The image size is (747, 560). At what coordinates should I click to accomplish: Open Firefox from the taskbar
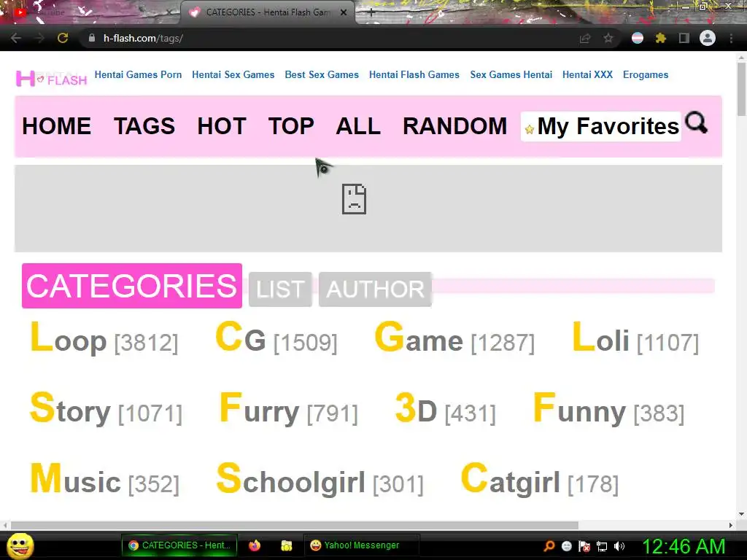[255, 545]
